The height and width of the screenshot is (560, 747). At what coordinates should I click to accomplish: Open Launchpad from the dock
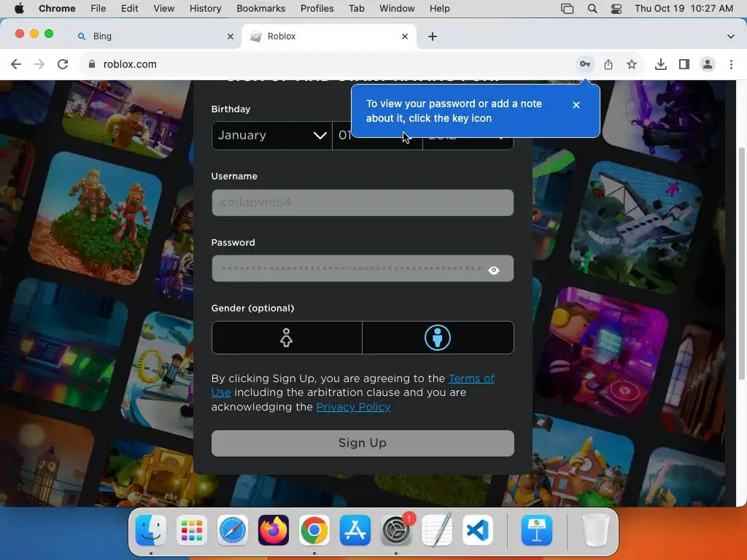point(192,530)
